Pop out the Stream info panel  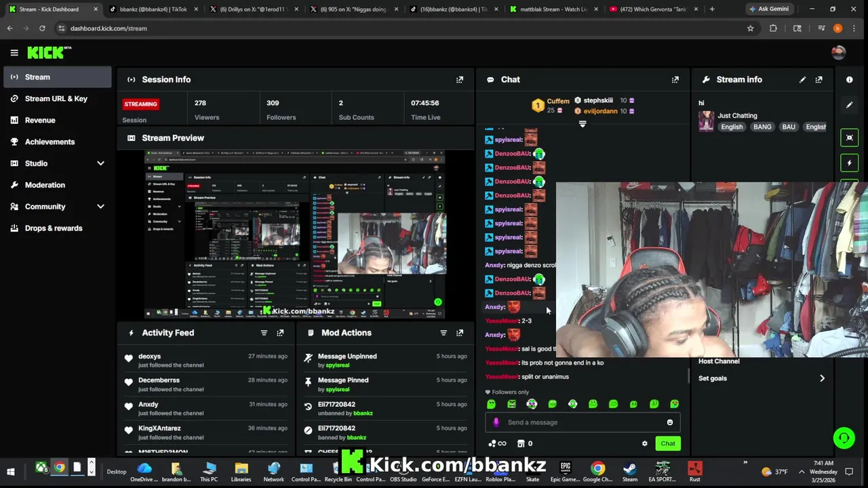coord(819,79)
